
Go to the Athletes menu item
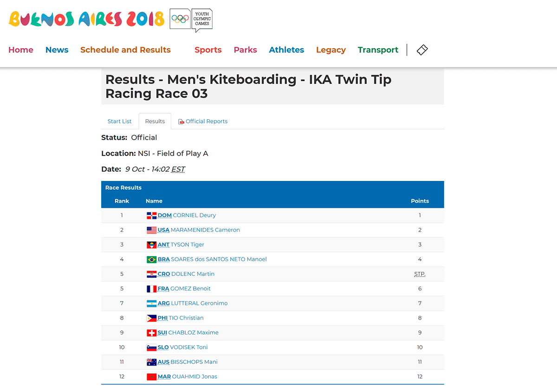[x=286, y=50]
